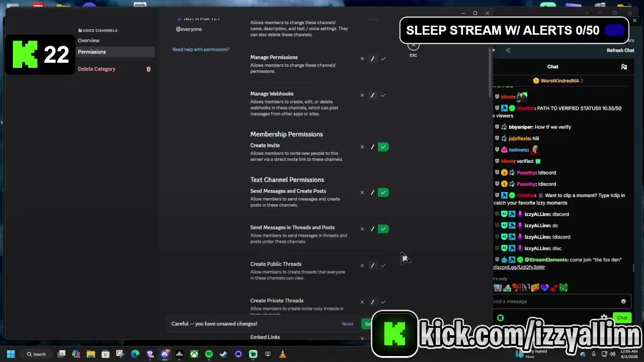Click the red trash icon beside Delete Category
This screenshot has width=644, height=362.
click(x=148, y=69)
